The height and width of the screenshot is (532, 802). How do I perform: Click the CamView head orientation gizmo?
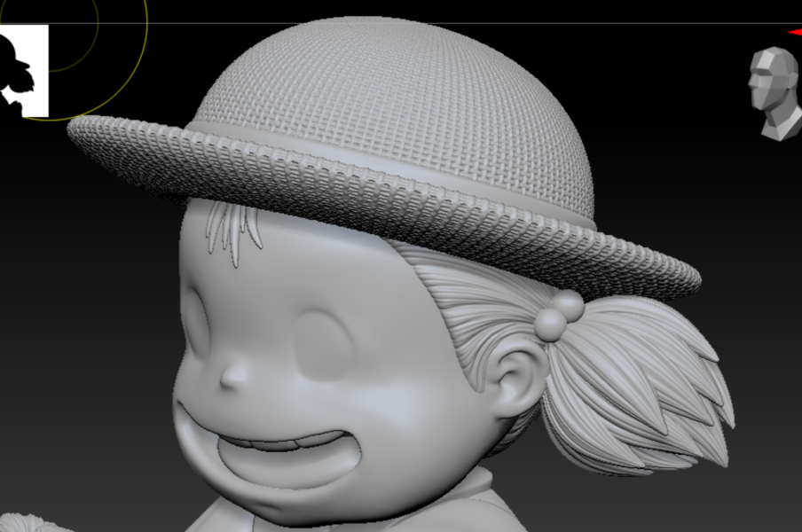coord(775,93)
